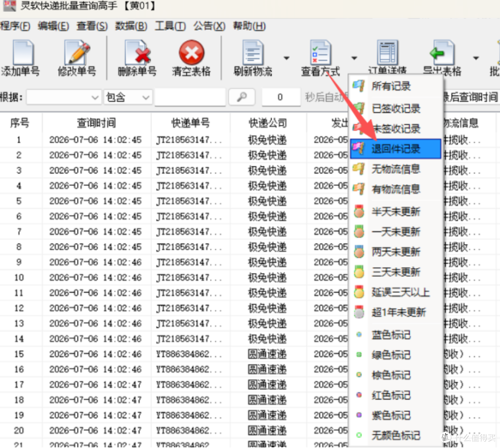The height and width of the screenshot is (448, 500).
Task: Open the 数据(B) menu
Action: coord(131,26)
